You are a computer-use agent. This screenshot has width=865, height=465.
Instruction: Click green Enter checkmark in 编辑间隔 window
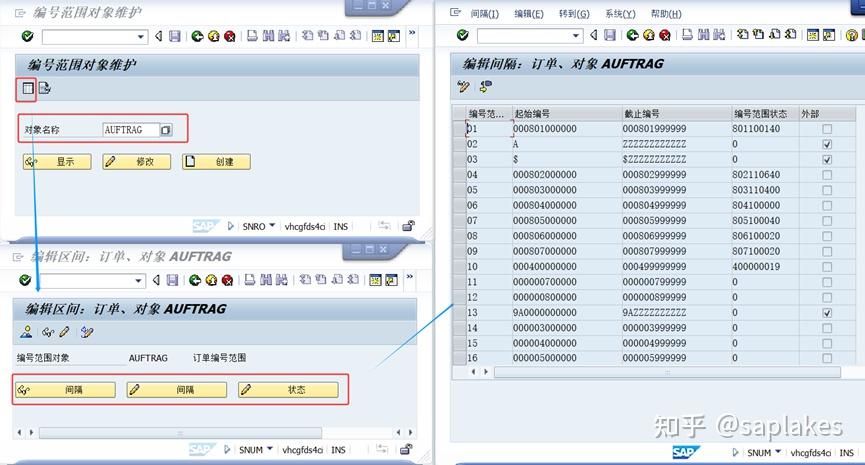[462, 35]
